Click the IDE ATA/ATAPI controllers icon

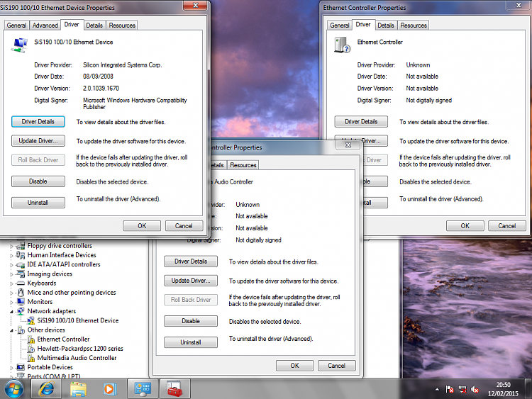(x=21, y=264)
